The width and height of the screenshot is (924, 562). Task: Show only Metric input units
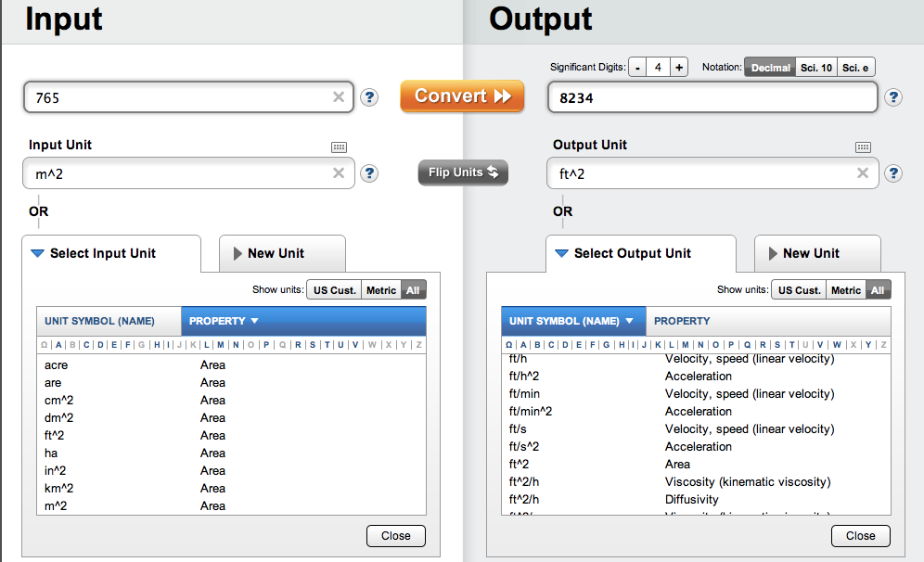tap(380, 290)
